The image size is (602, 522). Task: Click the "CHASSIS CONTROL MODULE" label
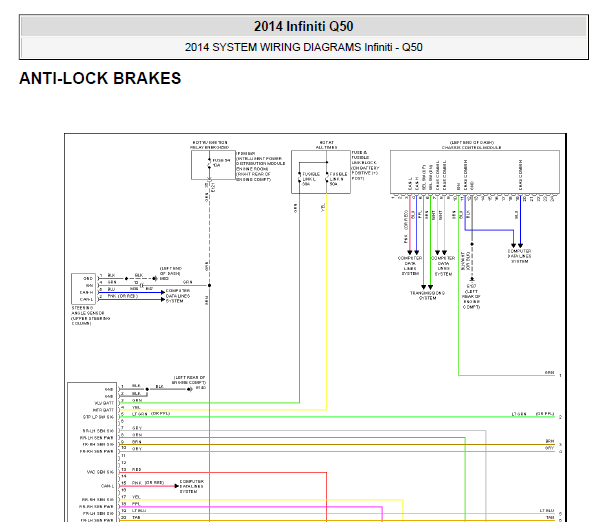[471, 147]
